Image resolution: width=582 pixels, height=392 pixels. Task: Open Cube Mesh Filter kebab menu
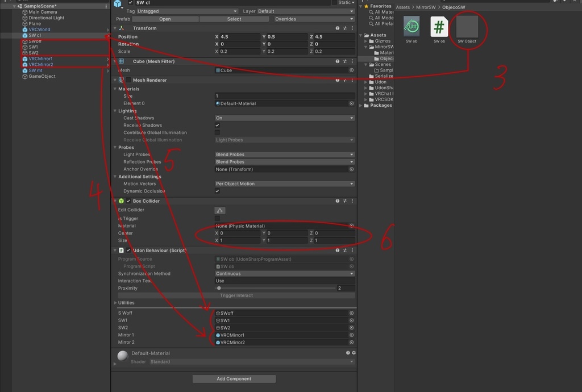352,61
